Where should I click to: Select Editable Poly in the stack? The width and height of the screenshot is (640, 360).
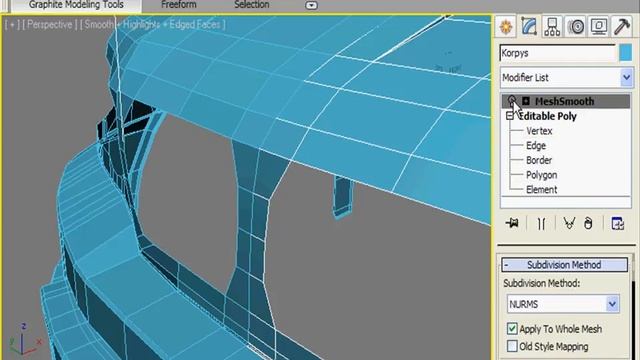(x=548, y=116)
